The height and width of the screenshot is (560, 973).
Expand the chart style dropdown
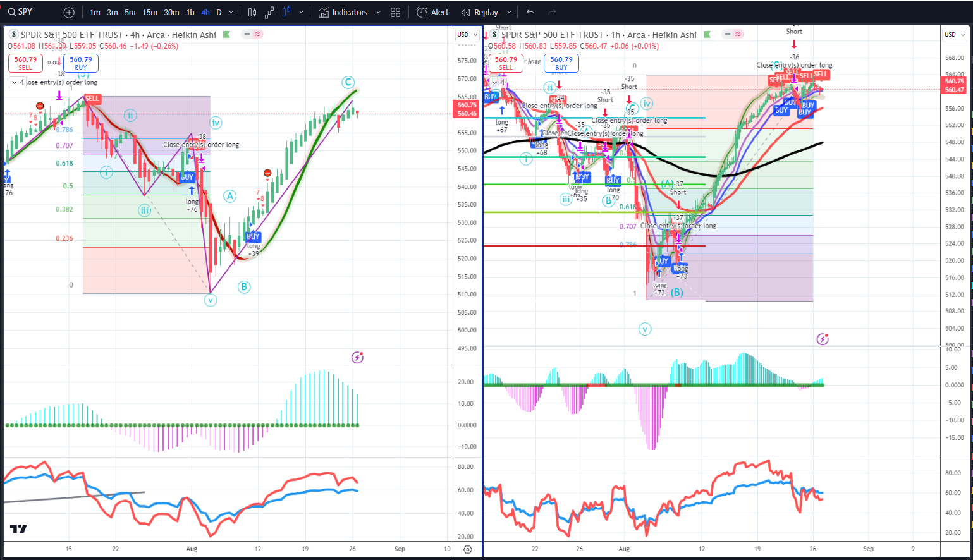pyautogui.click(x=301, y=13)
